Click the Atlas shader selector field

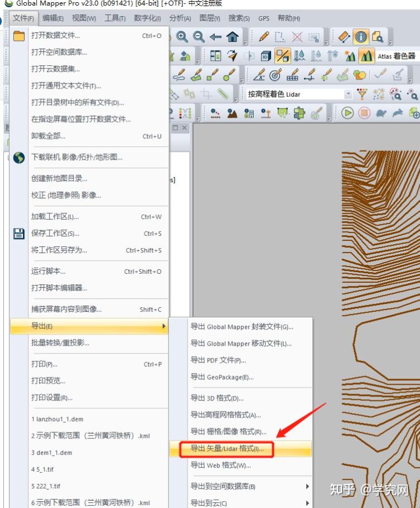click(x=397, y=56)
